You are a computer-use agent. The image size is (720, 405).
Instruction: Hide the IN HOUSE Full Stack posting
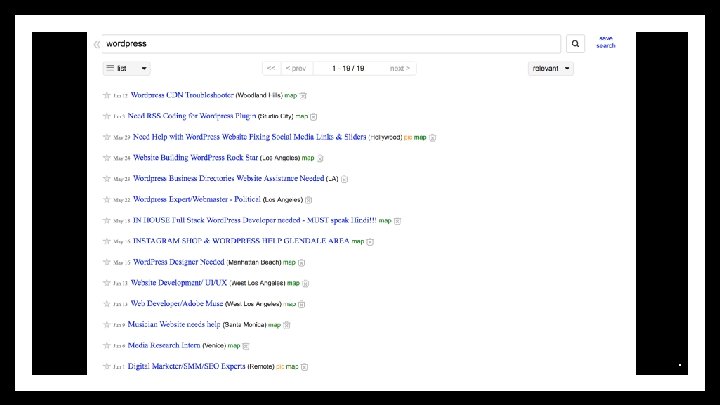click(397, 221)
